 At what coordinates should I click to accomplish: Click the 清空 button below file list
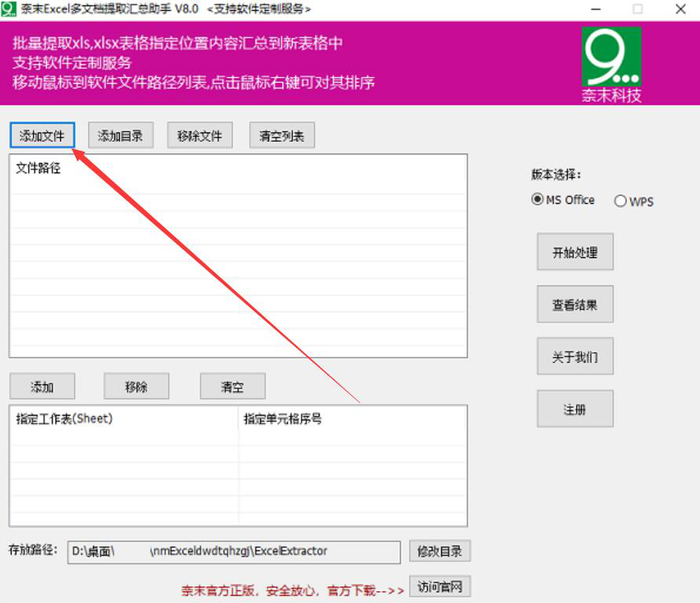pyautogui.click(x=233, y=387)
